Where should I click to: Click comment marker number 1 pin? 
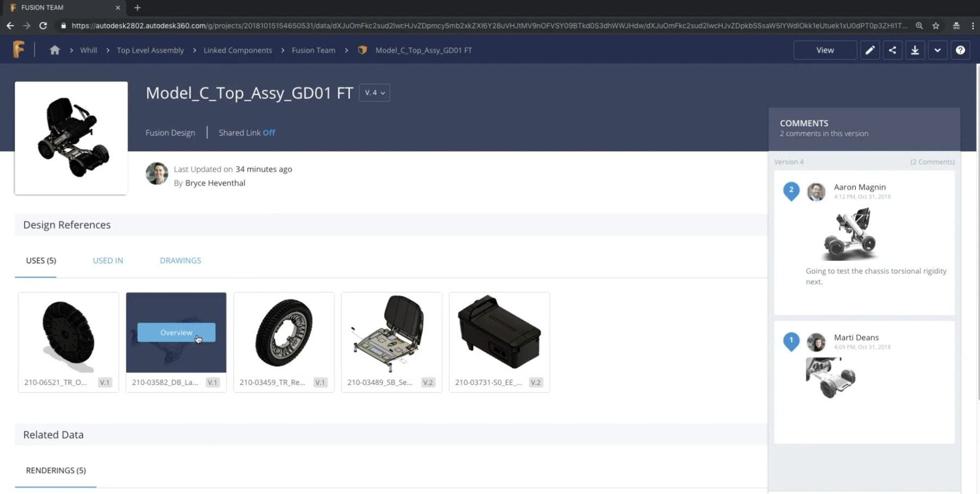point(791,341)
